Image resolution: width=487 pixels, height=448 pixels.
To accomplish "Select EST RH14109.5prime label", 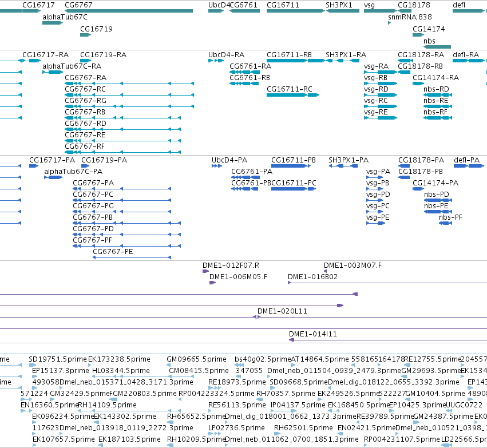I will pyautogui.click(x=107, y=405).
